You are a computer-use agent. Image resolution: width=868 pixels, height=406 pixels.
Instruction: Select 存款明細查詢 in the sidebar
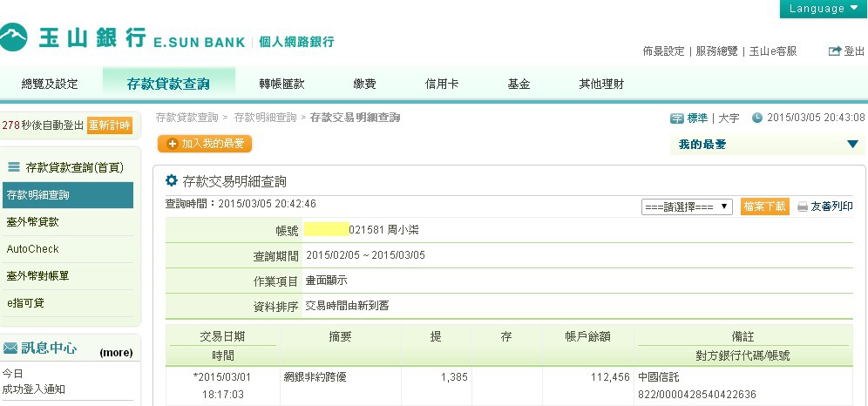point(67,195)
